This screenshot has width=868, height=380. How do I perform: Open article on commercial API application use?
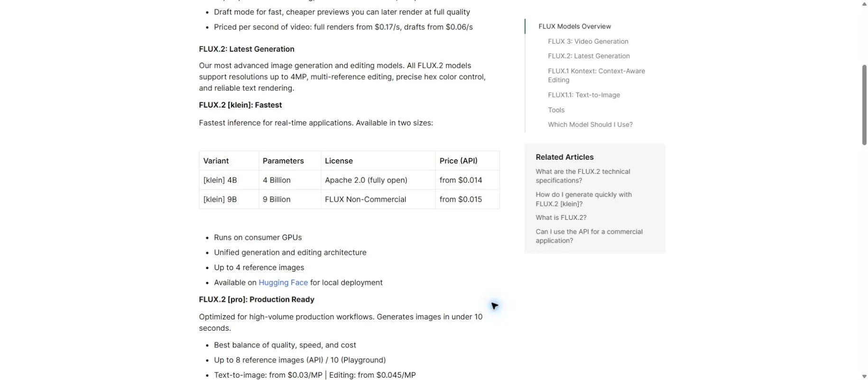tap(589, 236)
